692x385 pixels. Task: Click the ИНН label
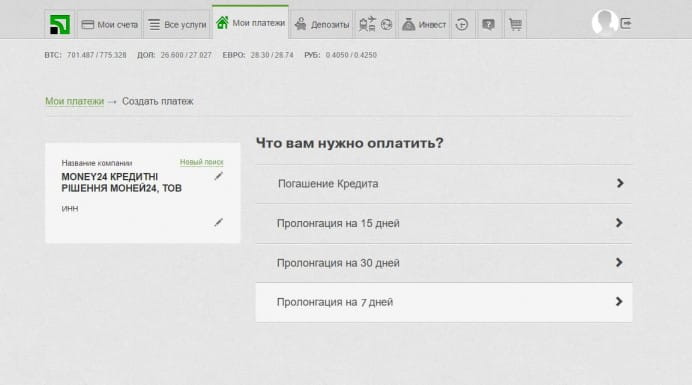click(70, 208)
